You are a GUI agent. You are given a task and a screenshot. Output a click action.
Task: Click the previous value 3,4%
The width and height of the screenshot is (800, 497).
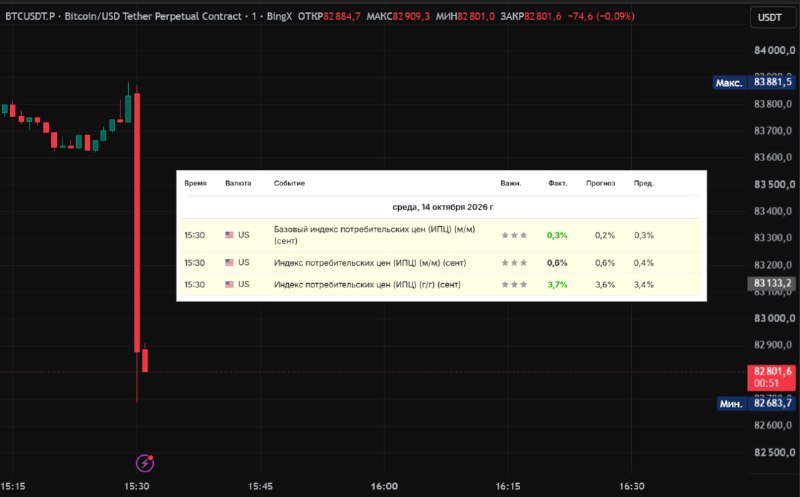[x=644, y=284]
